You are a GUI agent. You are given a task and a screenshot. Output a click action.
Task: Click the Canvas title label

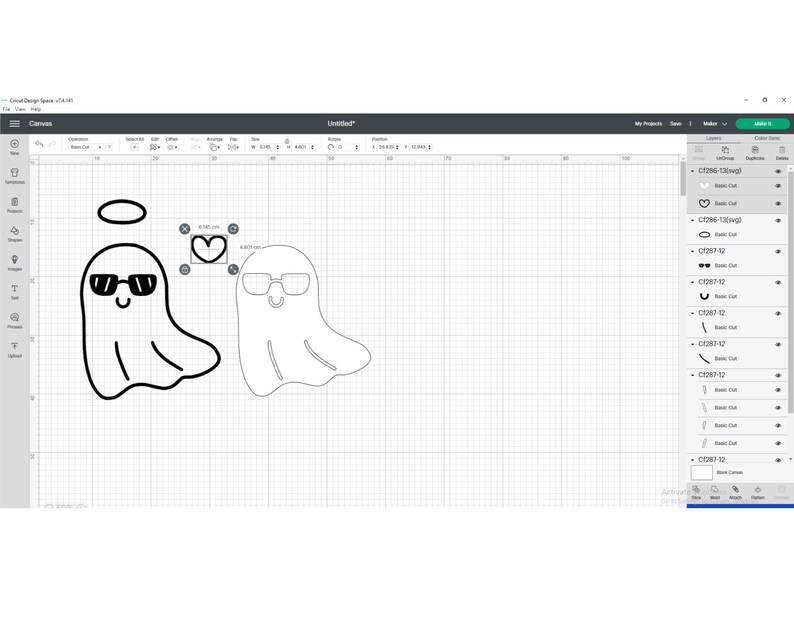point(41,124)
